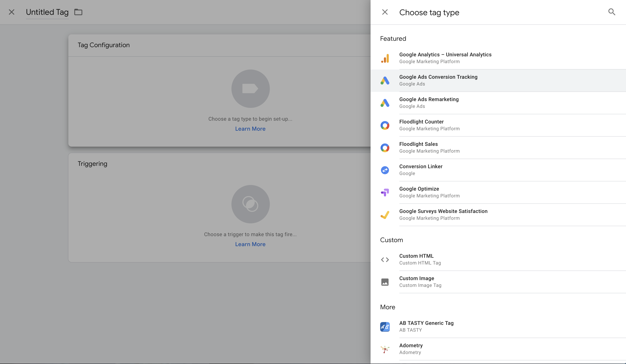
Task: Click the Google Ads Remarketing icon
Action: tap(385, 103)
